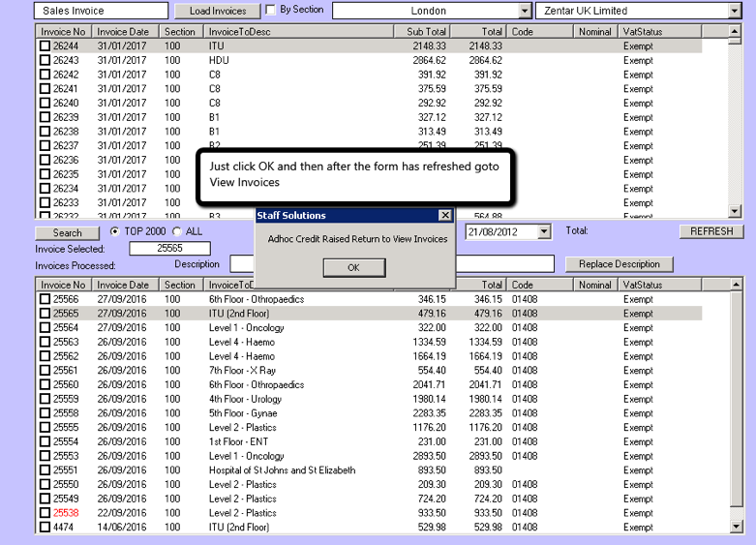Image resolution: width=756 pixels, height=545 pixels.
Task: Click OK in the Staff Solutions dialog
Action: tap(353, 267)
